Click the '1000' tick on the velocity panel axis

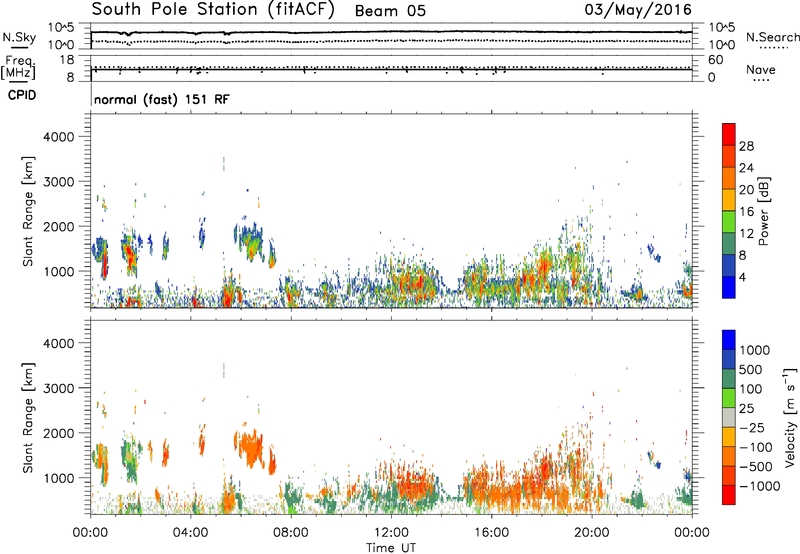(59, 478)
